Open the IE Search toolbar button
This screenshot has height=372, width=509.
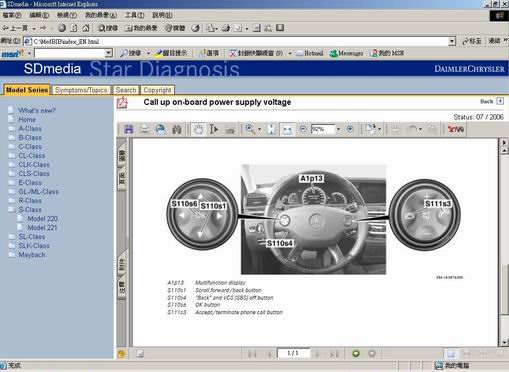click(x=107, y=28)
